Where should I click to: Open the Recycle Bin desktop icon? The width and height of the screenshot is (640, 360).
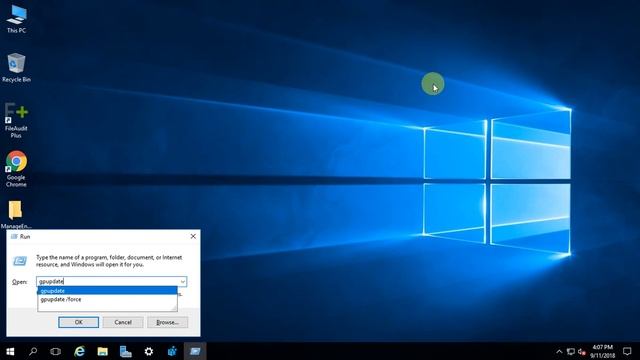coord(16,68)
